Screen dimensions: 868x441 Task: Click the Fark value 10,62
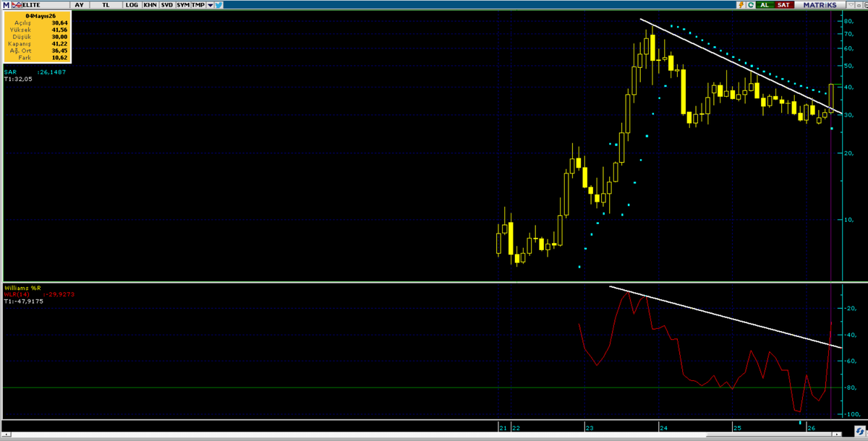(59, 57)
